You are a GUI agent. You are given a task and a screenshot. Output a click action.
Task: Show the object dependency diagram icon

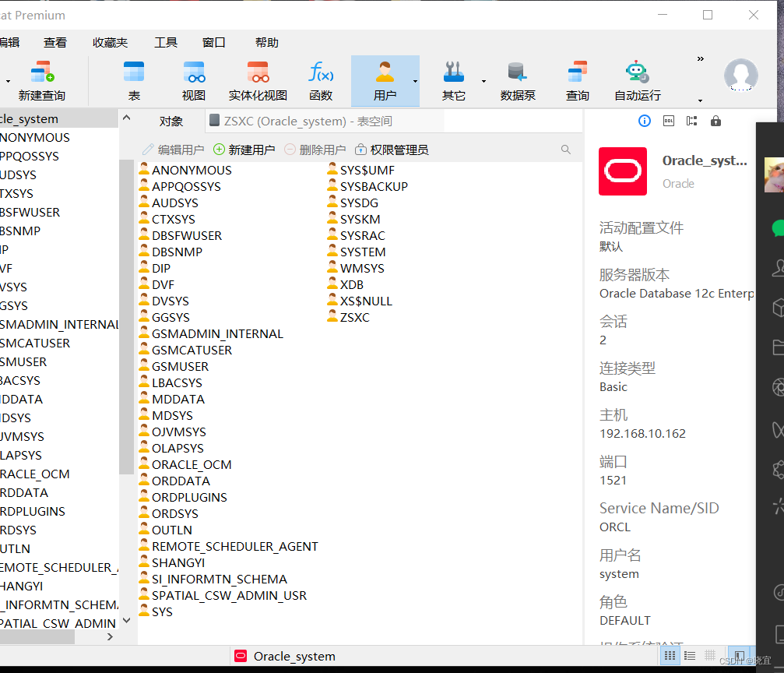tap(692, 121)
